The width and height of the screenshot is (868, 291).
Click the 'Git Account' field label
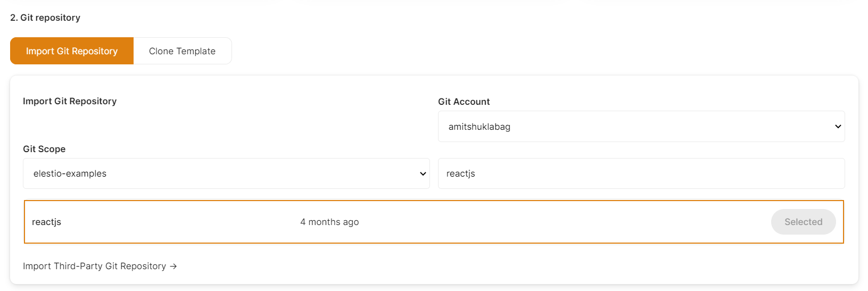point(464,102)
